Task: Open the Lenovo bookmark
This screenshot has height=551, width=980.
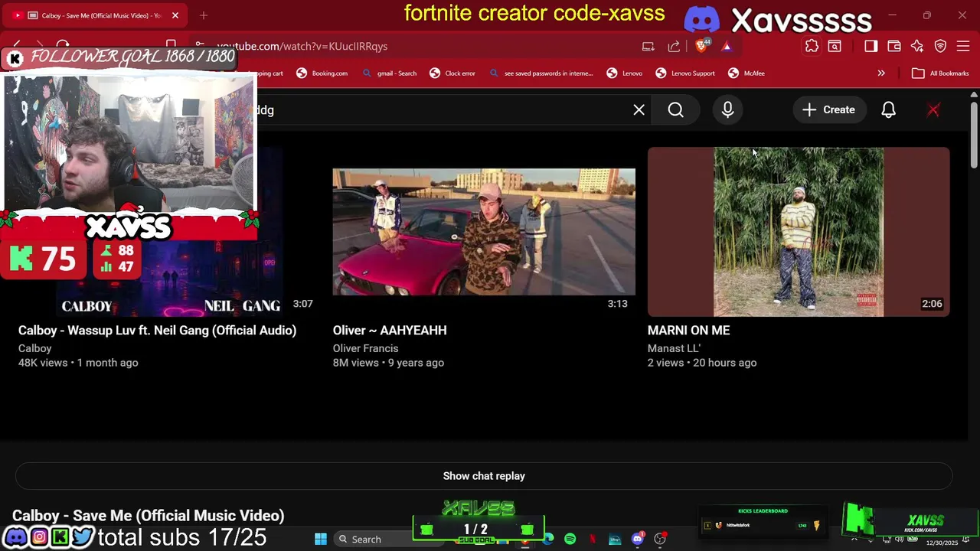Action: [x=625, y=73]
